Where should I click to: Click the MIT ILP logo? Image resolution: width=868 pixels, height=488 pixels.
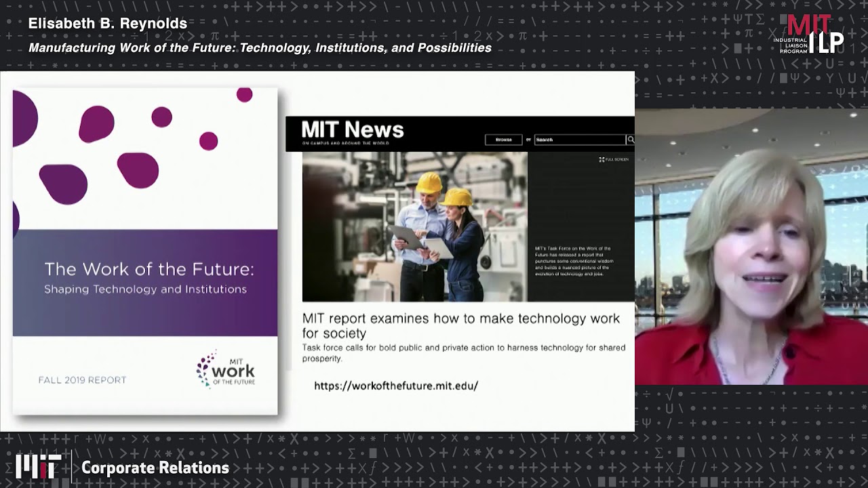pos(809,34)
